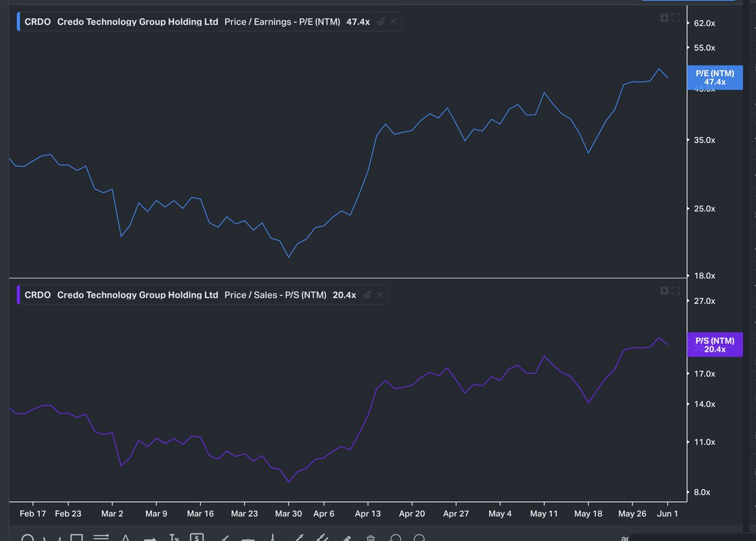
Task: Click the Mar 16 date label
Action: pyautogui.click(x=200, y=514)
